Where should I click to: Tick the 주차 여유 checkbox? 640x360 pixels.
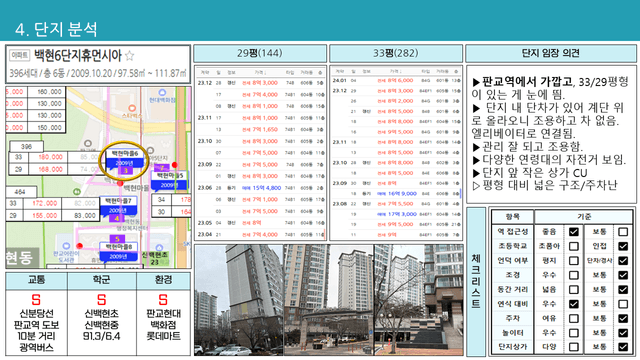pos(573,318)
